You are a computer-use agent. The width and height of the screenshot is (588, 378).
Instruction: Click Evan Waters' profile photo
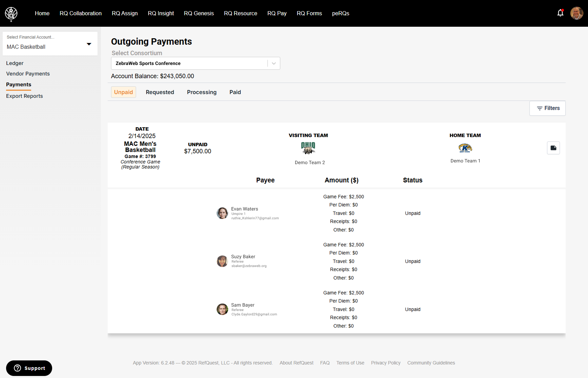222,213
